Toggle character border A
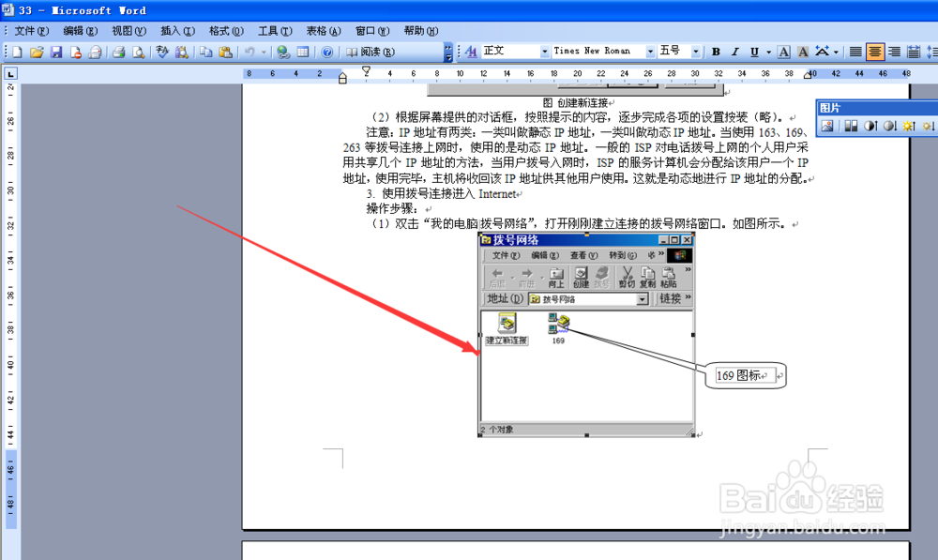 pos(783,52)
